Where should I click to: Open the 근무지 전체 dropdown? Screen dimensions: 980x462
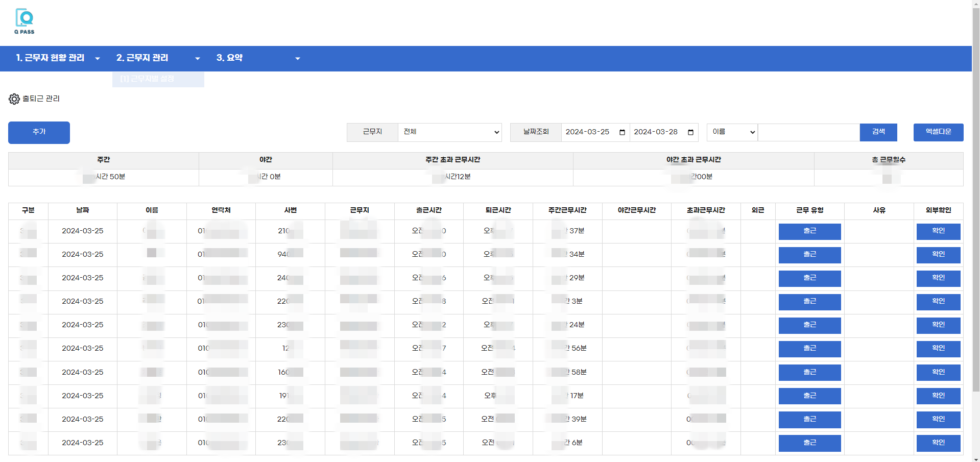[450, 132]
